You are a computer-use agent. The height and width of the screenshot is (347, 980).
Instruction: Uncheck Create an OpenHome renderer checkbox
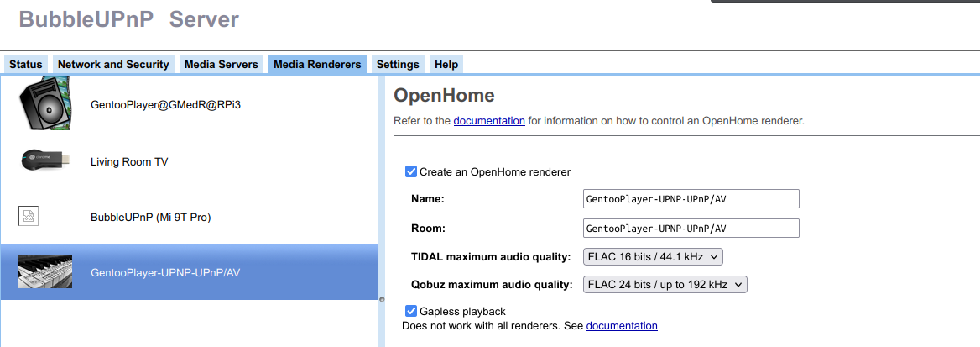coord(411,171)
